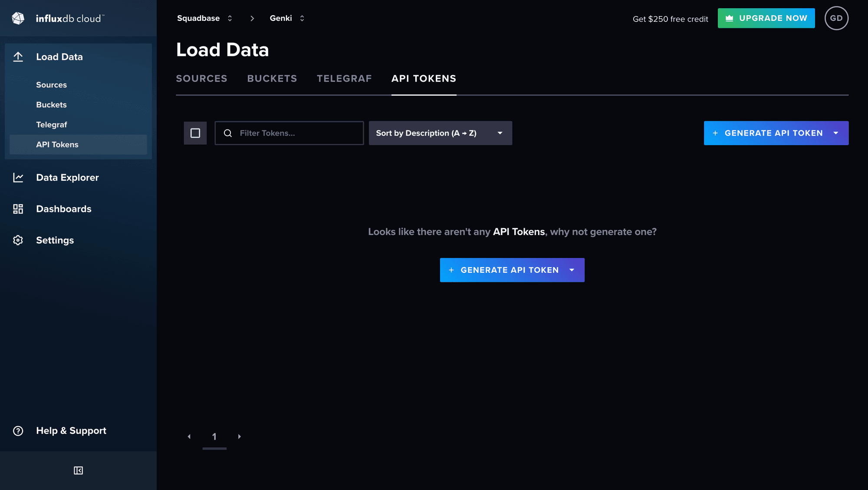Click the Dashboards label
868x490 pixels.
point(64,209)
